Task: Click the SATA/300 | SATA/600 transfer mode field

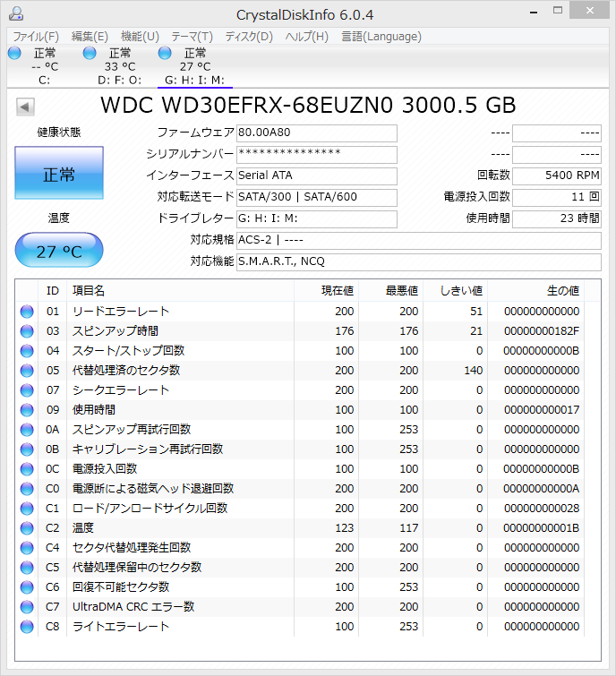Action: [x=317, y=198]
